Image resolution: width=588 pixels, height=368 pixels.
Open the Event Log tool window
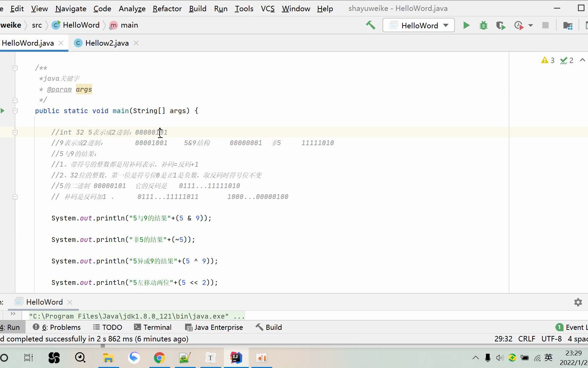[572, 327]
